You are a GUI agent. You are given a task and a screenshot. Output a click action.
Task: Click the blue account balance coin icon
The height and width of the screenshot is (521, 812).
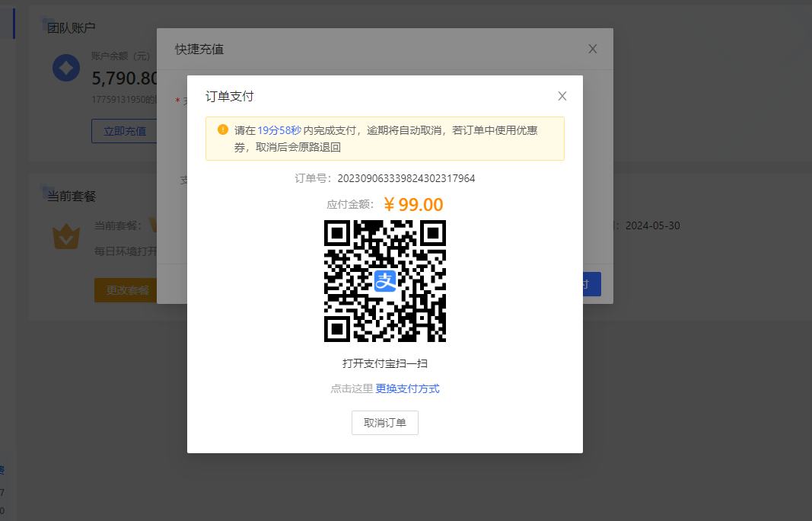point(66,68)
